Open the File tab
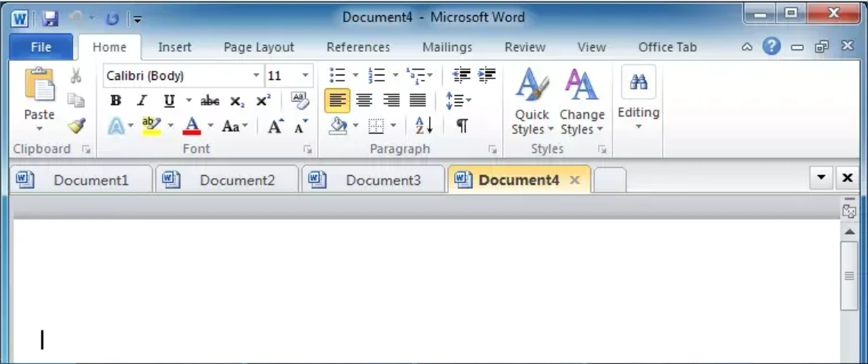The height and width of the screenshot is (364, 868). point(41,47)
